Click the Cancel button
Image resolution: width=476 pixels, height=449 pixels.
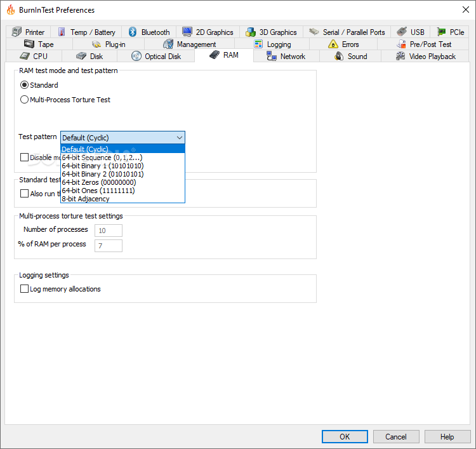396,436
